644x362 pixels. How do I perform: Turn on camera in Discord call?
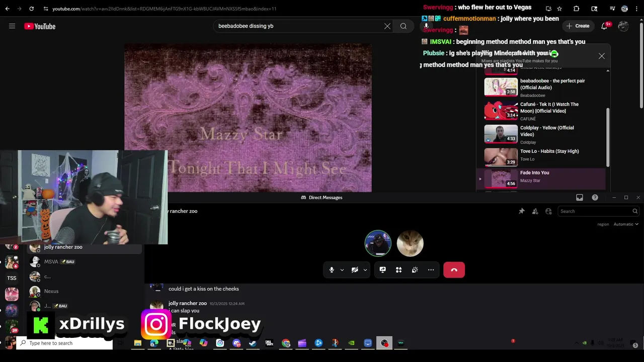pyautogui.click(x=355, y=270)
